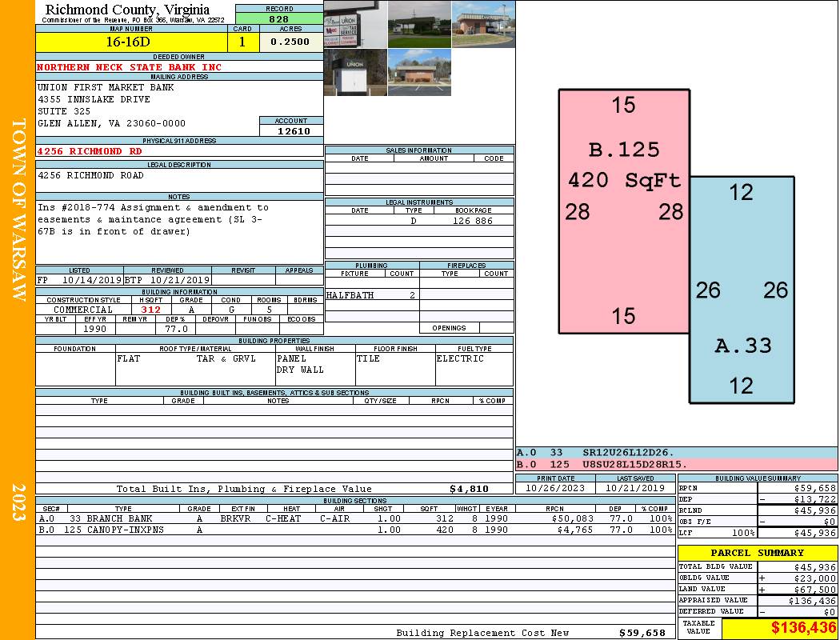Click Building Replacement Cost New $59,658
The width and height of the screenshot is (840, 640).
pyautogui.click(x=642, y=633)
